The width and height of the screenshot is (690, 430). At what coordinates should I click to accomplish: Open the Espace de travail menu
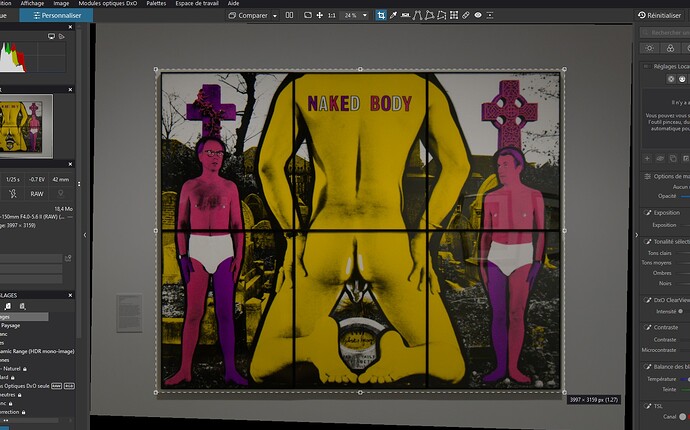197,4
